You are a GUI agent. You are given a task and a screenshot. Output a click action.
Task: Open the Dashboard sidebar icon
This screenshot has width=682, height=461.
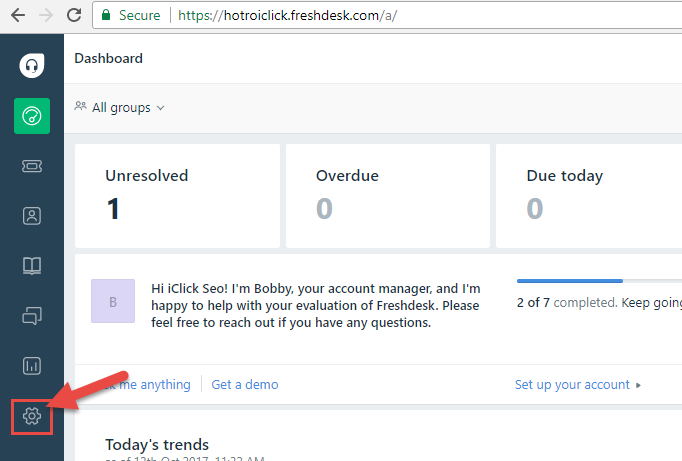tap(32, 116)
